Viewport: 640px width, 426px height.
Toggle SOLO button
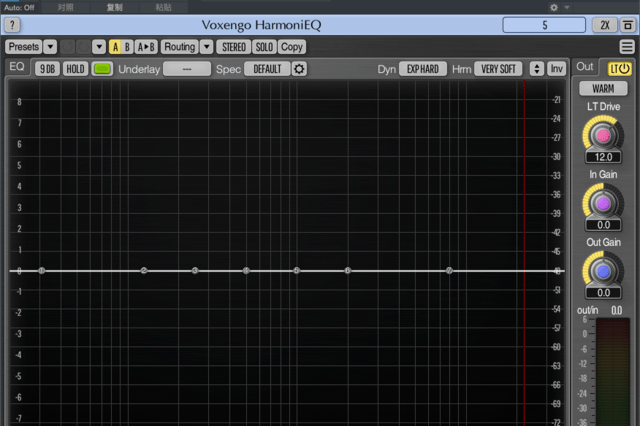click(264, 47)
